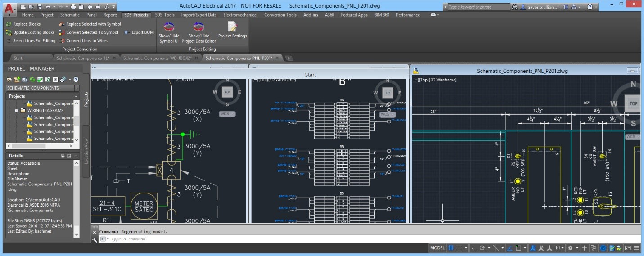644x256 pixels.
Task: Click the Refresh icon in Project Manager
Action: pos(33,80)
